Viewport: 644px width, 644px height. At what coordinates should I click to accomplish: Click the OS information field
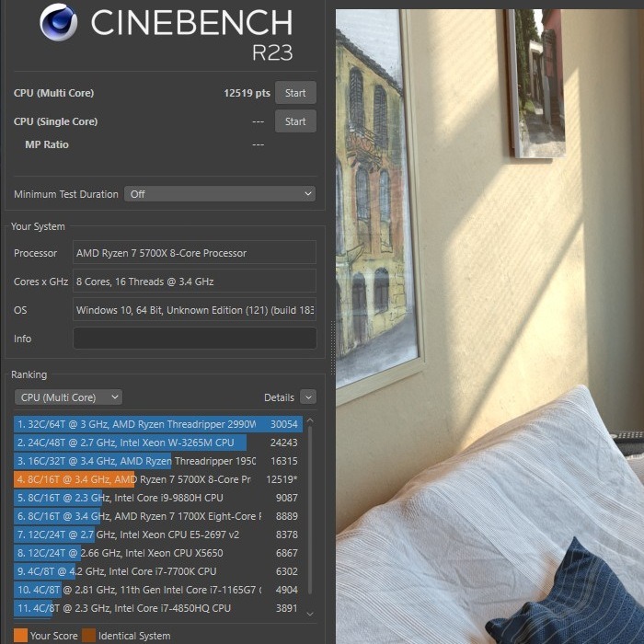(x=194, y=310)
